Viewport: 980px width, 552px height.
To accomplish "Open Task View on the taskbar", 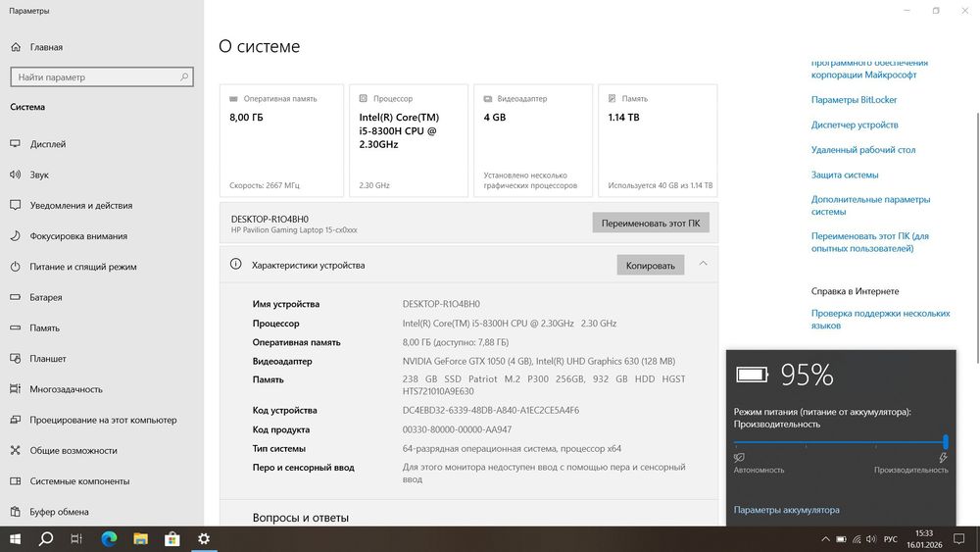I will click(76, 539).
